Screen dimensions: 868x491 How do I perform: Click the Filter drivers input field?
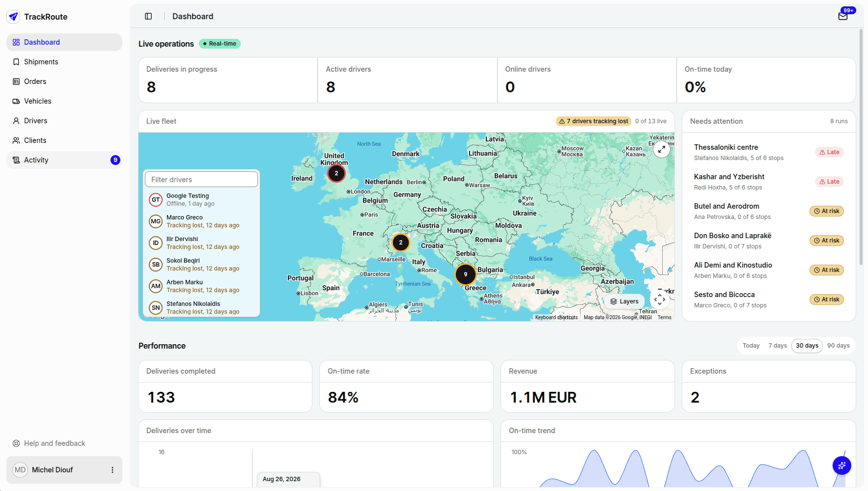pos(201,179)
